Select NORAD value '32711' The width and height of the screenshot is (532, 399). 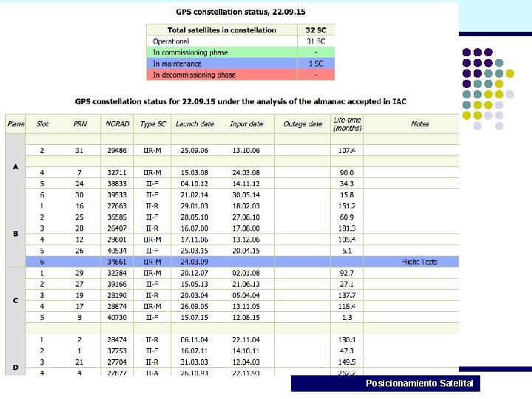tap(117, 173)
